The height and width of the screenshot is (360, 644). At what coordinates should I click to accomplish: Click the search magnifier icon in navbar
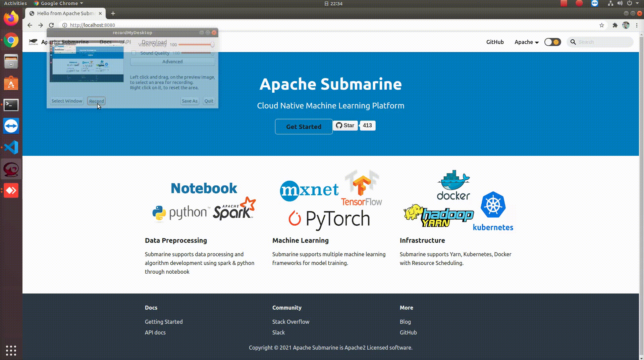coord(573,42)
